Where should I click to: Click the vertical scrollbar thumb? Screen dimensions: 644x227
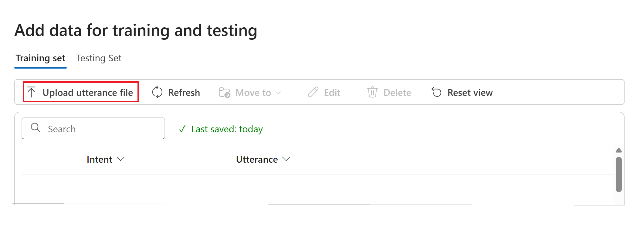[x=619, y=174]
